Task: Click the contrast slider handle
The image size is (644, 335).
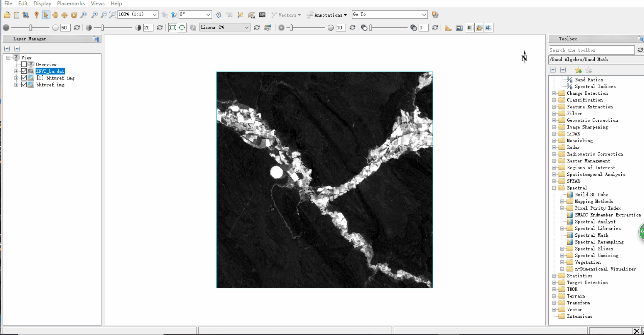Action: point(102,28)
